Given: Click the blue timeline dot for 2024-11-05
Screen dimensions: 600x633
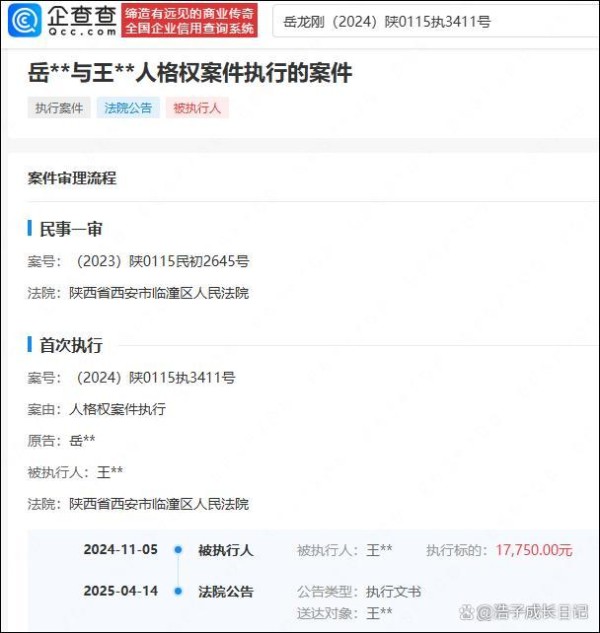Looking at the screenshot, I should pyautogui.click(x=178, y=549).
